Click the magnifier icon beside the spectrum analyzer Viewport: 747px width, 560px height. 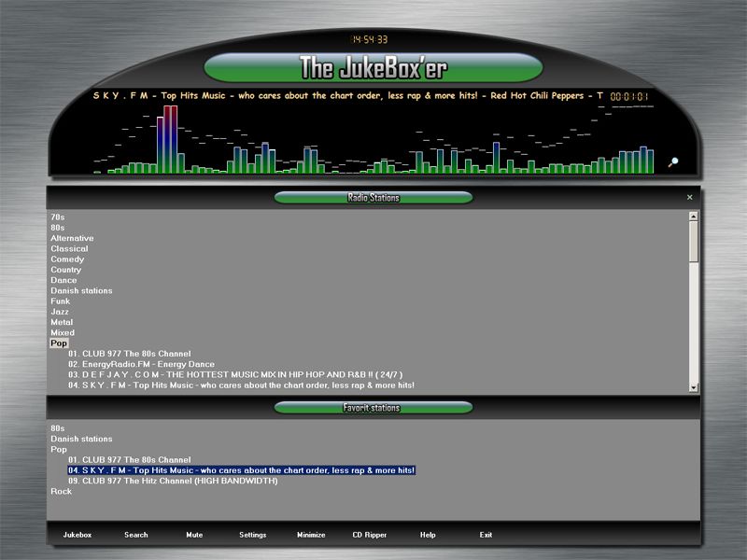(672, 162)
